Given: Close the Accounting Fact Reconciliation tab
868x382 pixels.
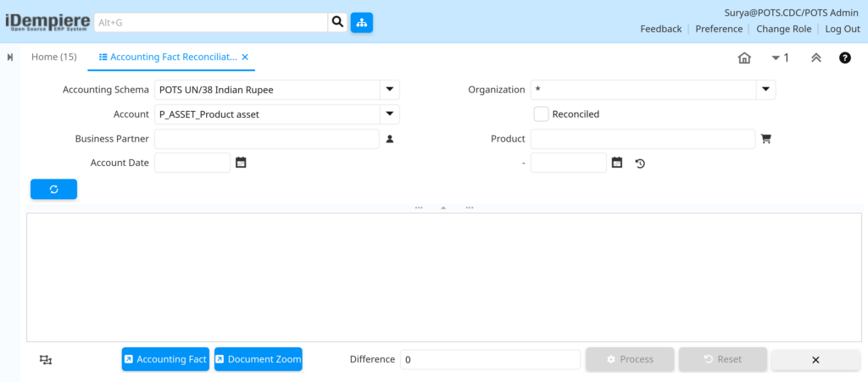Looking at the screenshot, I should pyautogui.click(x=245, y=57).
